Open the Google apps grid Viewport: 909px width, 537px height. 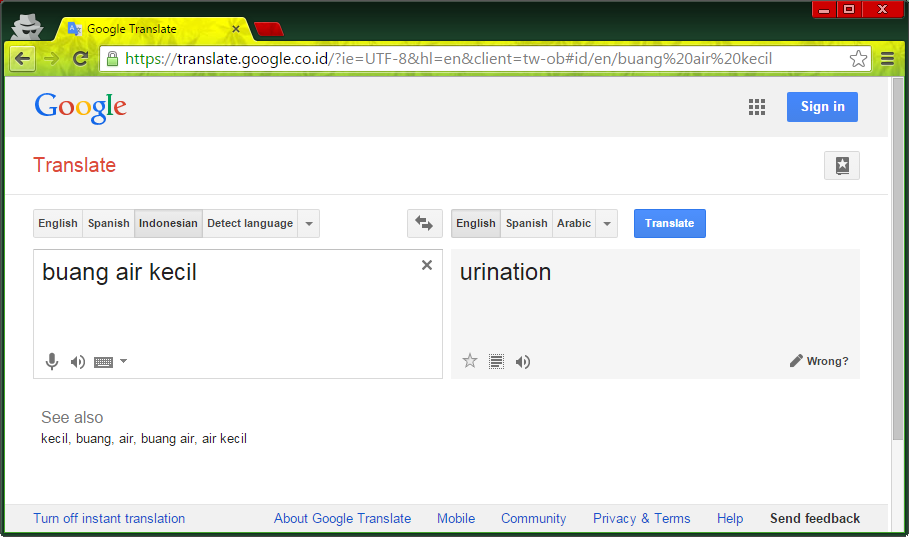tap(757, 107)
